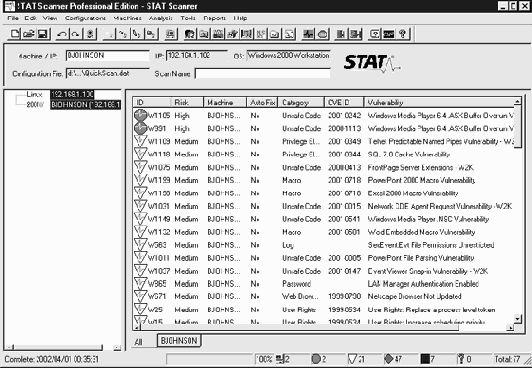532x368 pixels.
Task: Select the BJOHNSON tab below the list
Action: coord(179,341)
